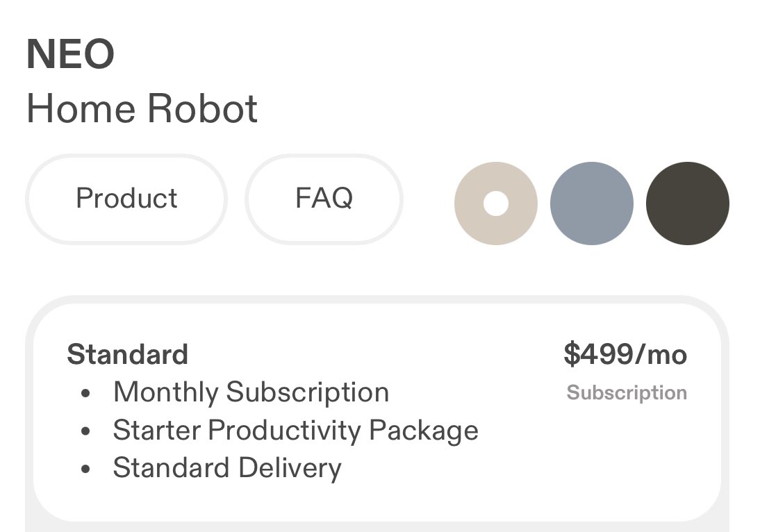Click the gray Subscription label under price

(627, 393)
